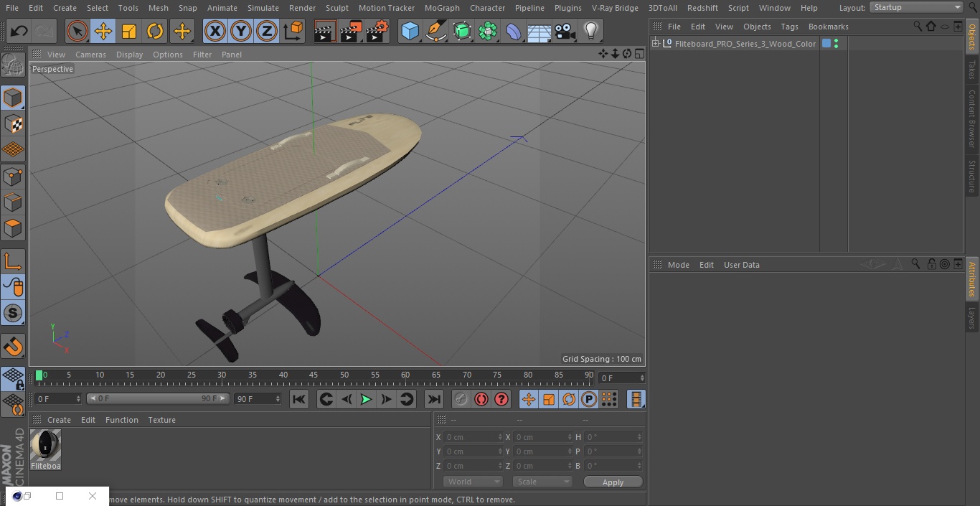This screenshot has height=506, width=980.
Task: Toggle Y axis lock
Action: click(241, 31)
